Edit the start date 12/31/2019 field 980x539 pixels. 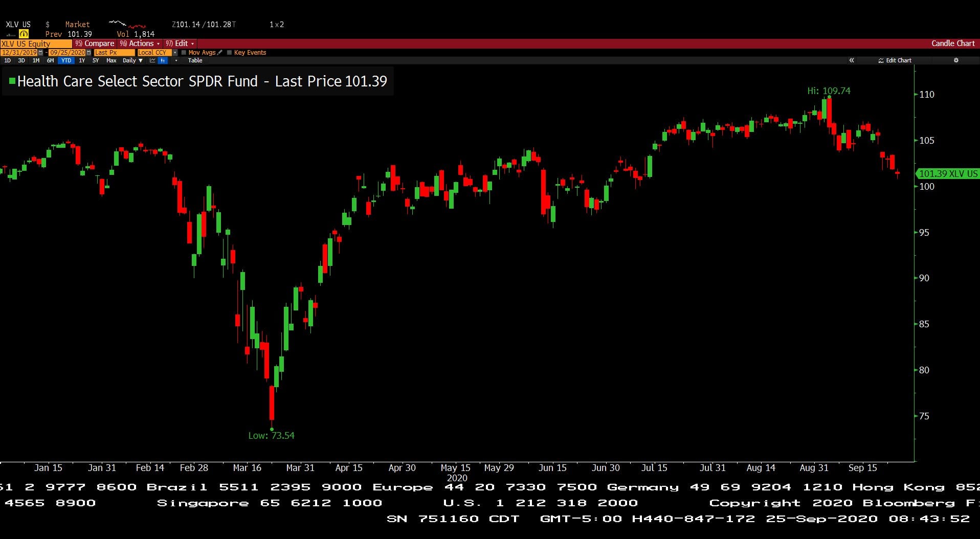pyautogui.click(x=19, y=53)
